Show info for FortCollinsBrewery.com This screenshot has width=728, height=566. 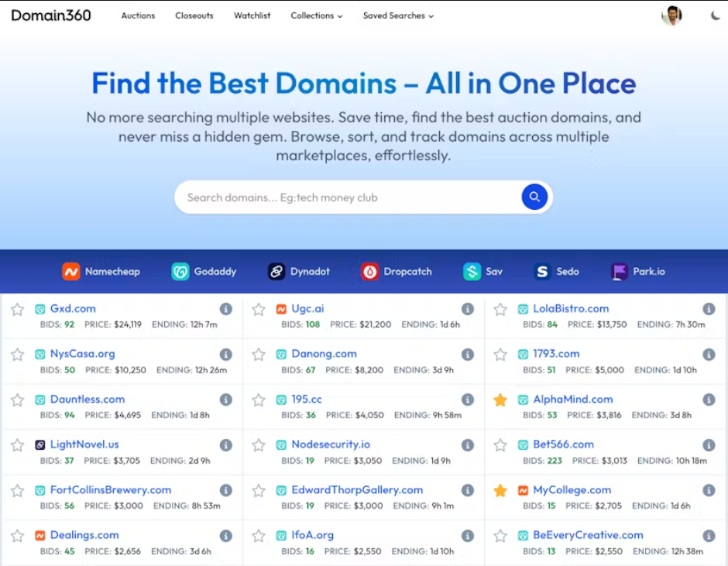(226, 490)
